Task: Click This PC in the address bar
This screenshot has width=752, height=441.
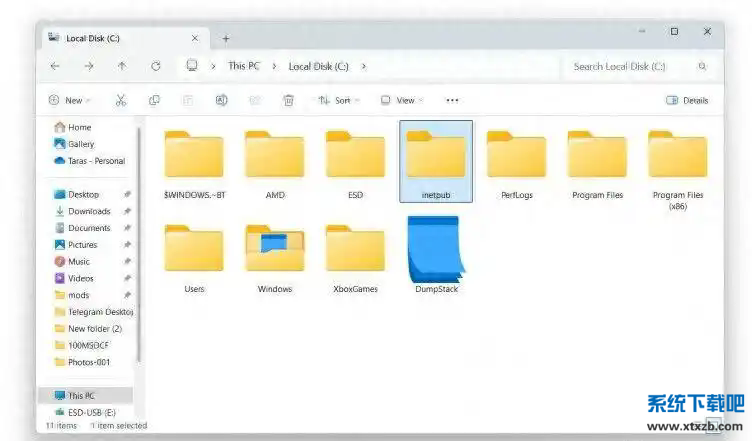Action: [243, 66]
